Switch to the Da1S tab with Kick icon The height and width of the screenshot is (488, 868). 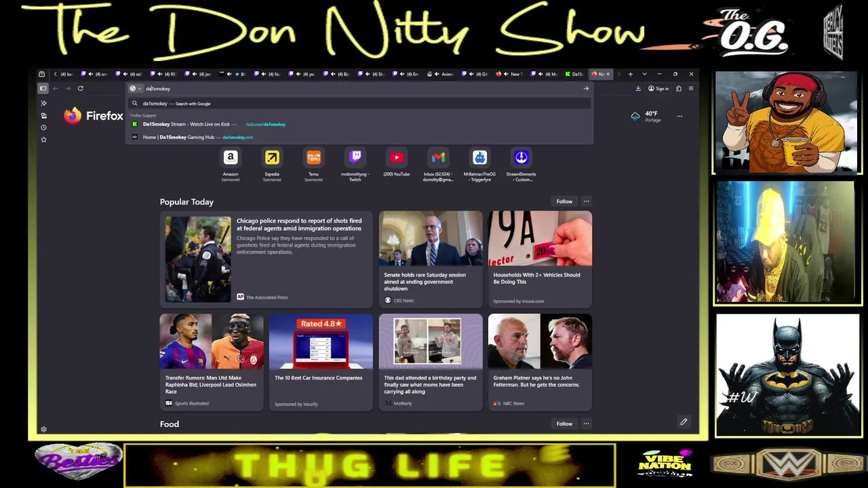[x=574, y=74]
